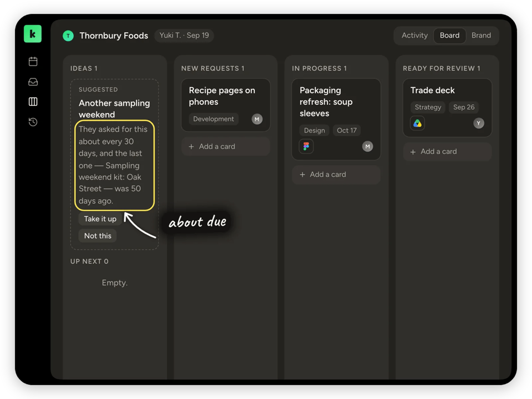Viewport: 532px width, 399px height.
Task: Click plus icon in Ready for Review column
Action: pyautogui.click(x=413, y=152)
